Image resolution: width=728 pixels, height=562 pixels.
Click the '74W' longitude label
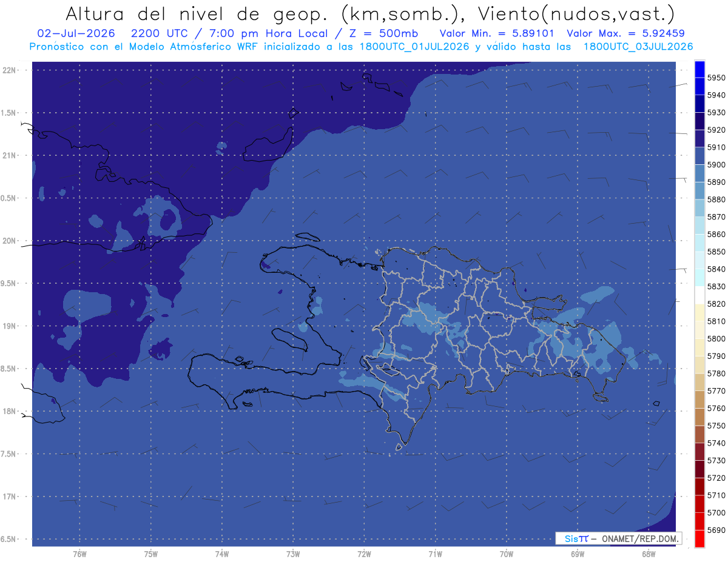(222, 554)
